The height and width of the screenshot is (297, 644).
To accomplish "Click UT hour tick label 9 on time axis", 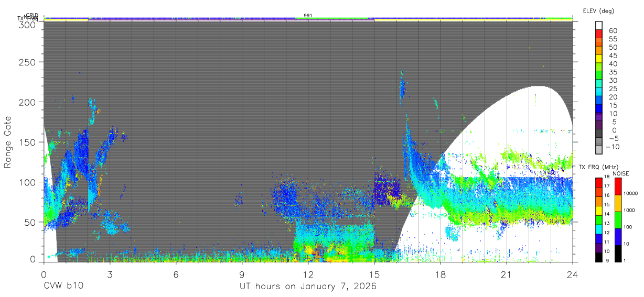I will (x=242, y=274).
